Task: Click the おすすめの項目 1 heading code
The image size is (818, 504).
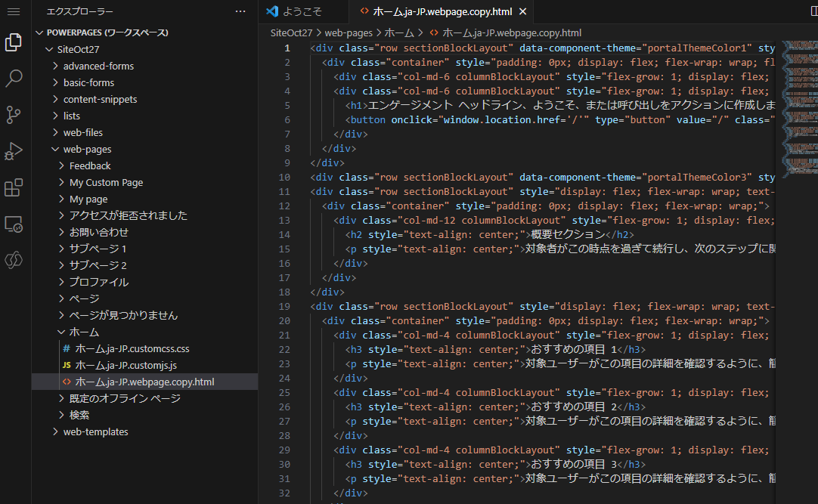Action: pyautogui.click(x=495, y=350)
